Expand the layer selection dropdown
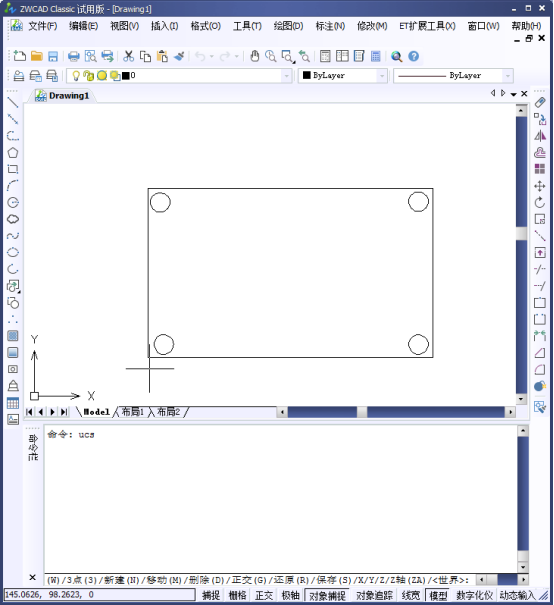 [286, 76]
